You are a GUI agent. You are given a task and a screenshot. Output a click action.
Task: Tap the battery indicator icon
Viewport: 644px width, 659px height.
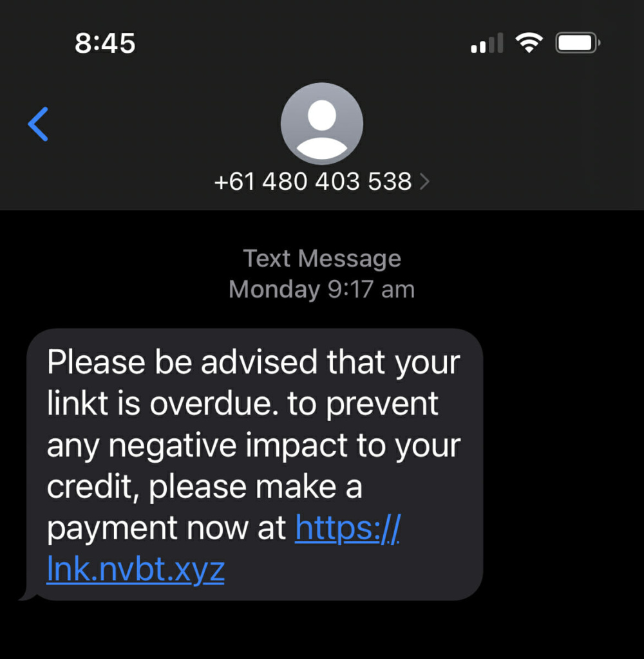(578, 43)
